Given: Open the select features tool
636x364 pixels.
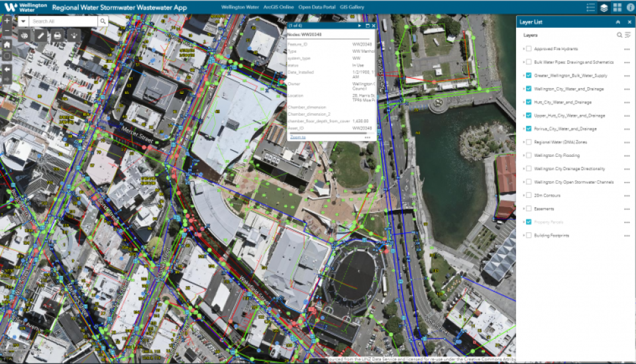Looking at the screenshot, I should [74, 36].
